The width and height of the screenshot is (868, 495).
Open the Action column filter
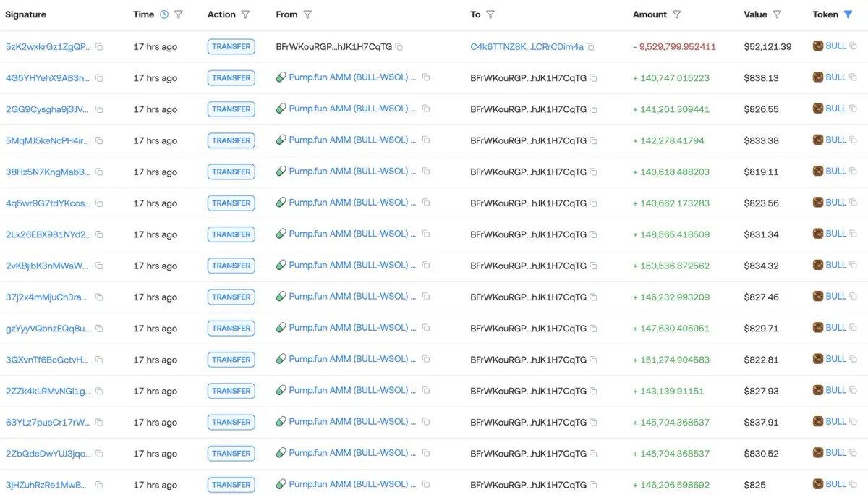pyautogui.click(x=245, y=14)
